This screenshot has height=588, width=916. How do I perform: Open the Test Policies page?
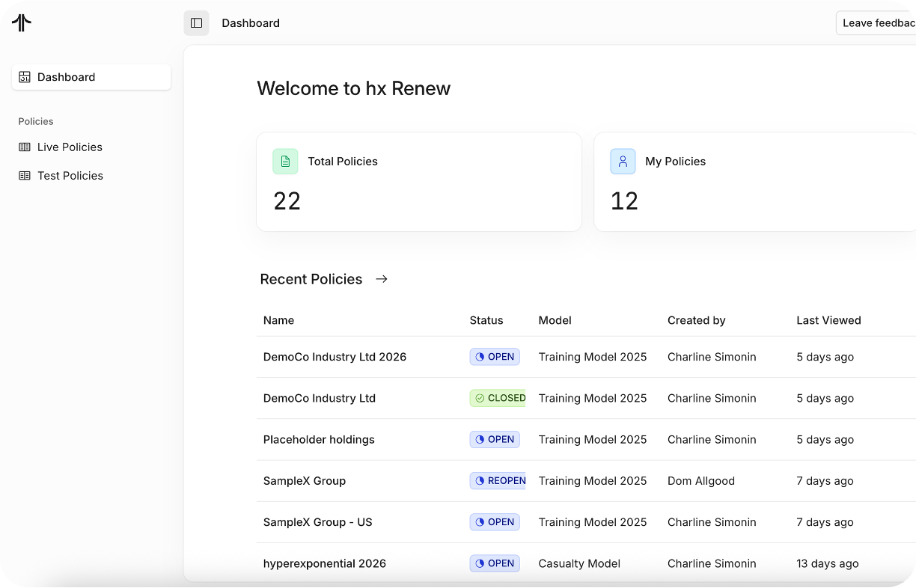tap(70, 176)
